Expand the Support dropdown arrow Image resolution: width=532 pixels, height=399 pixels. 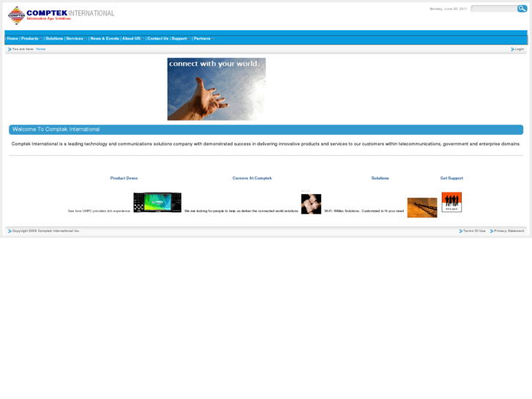tap(189, 39)
